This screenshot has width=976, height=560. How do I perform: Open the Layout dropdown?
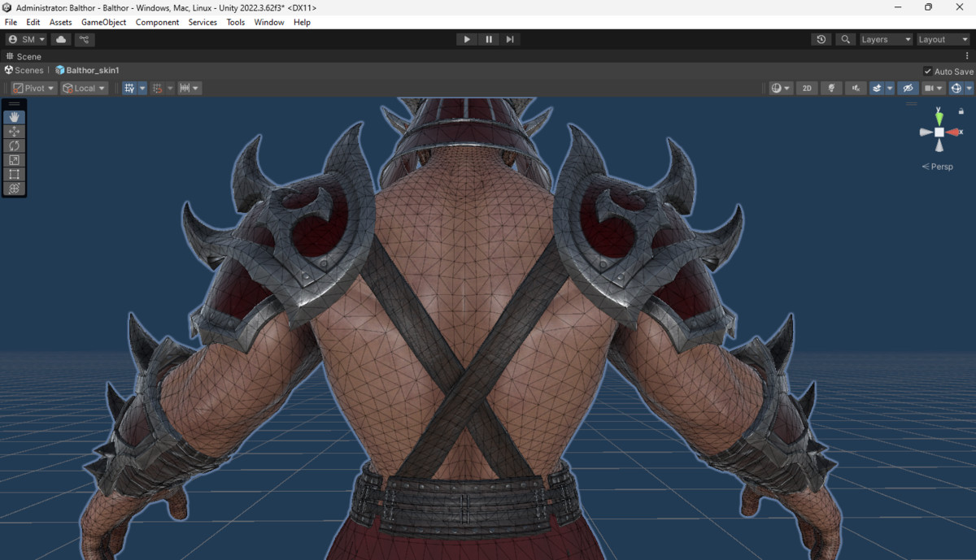coord(943,39)
